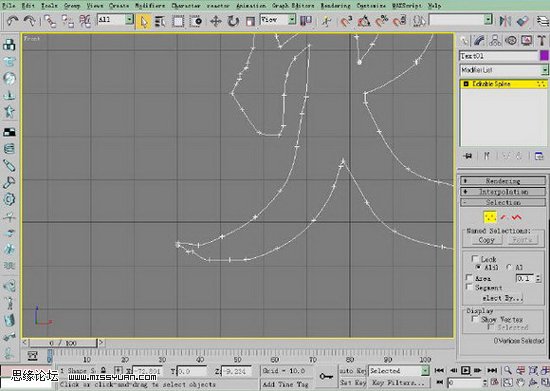
Task: Click the Set Keys key icon
Action: [x=326, y=376]
